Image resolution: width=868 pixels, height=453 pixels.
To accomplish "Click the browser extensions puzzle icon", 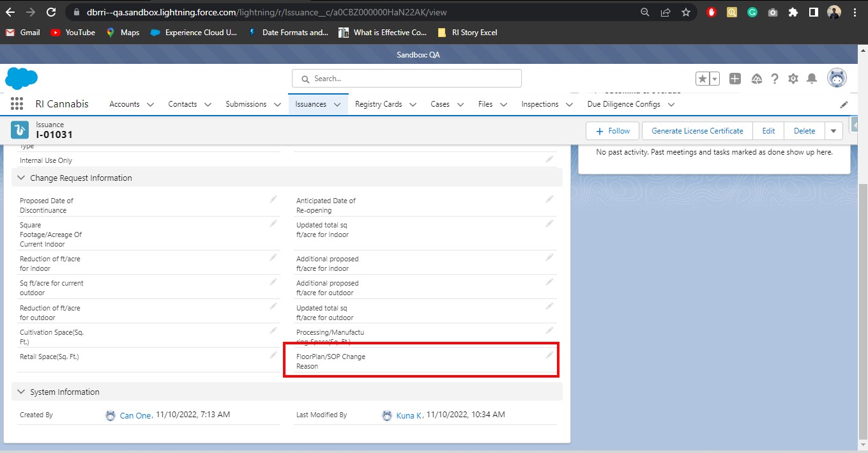I will pyautogui.click(x=793, y=12).
